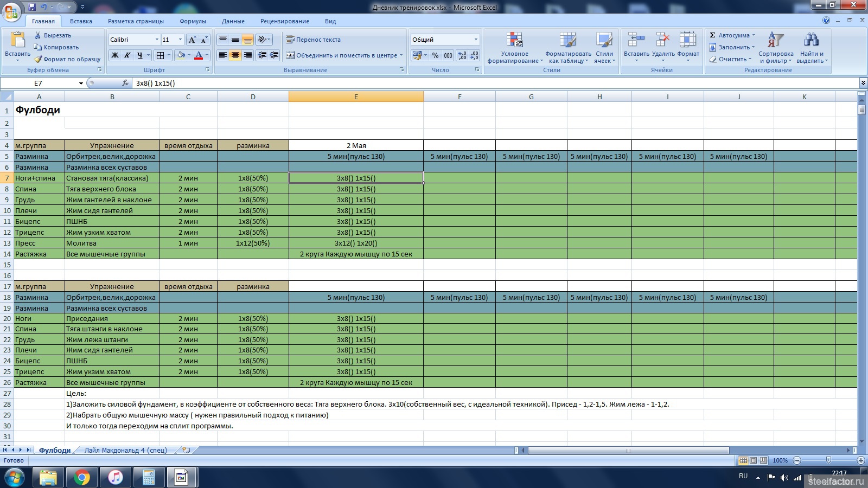Viewport: 868px width, 488px height.
Task: Click the Name Box showing E7
Action: point(38,83)
